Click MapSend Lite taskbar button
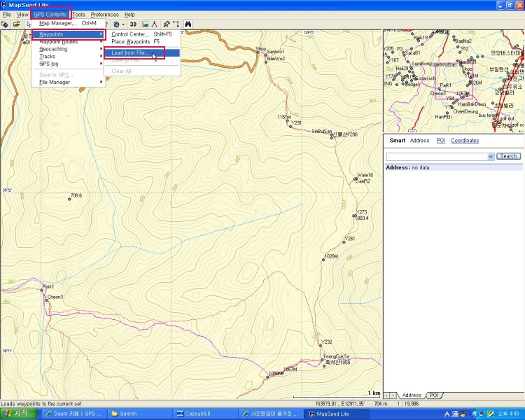This screenshot has width=525, height=420. tap(338, 414)
